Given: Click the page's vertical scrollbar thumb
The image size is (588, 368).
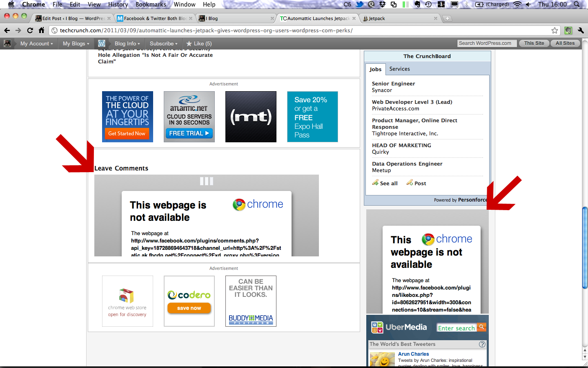Looking at the screenshot, I should coord(585,248).
